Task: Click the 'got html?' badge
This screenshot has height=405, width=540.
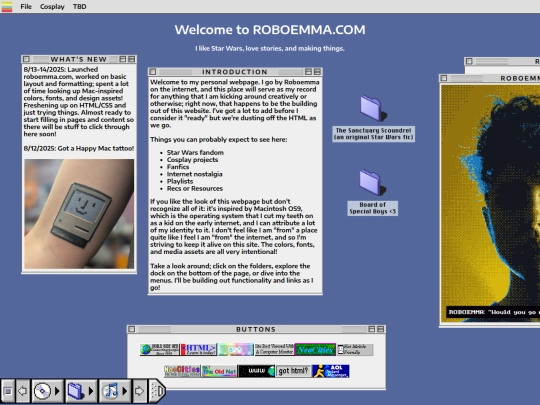Action: click(293, 371)
